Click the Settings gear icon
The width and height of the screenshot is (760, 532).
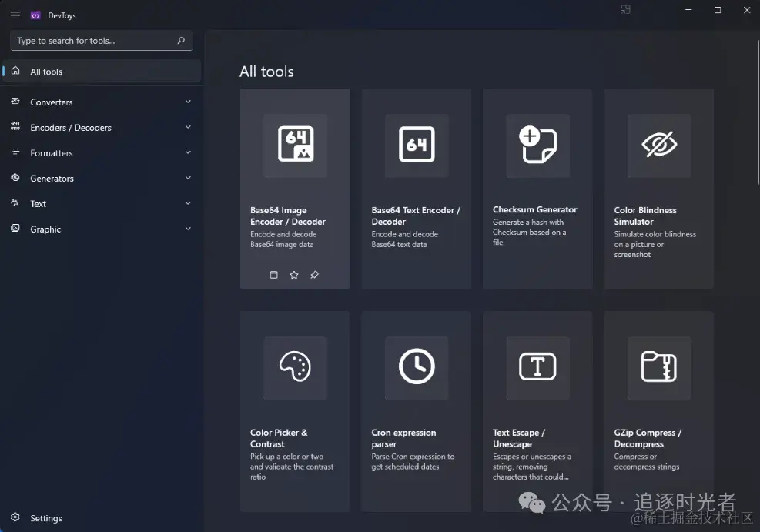coord(15,517)
